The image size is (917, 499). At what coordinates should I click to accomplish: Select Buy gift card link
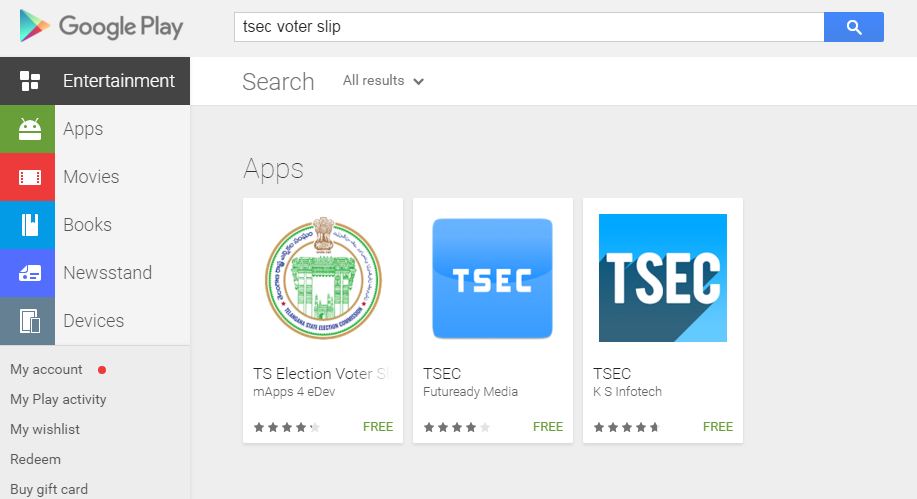click(x=49, y=490)
